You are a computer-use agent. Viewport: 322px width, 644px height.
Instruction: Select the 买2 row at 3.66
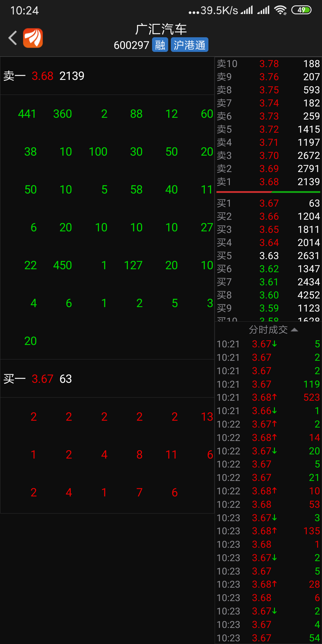coord(268,216)
